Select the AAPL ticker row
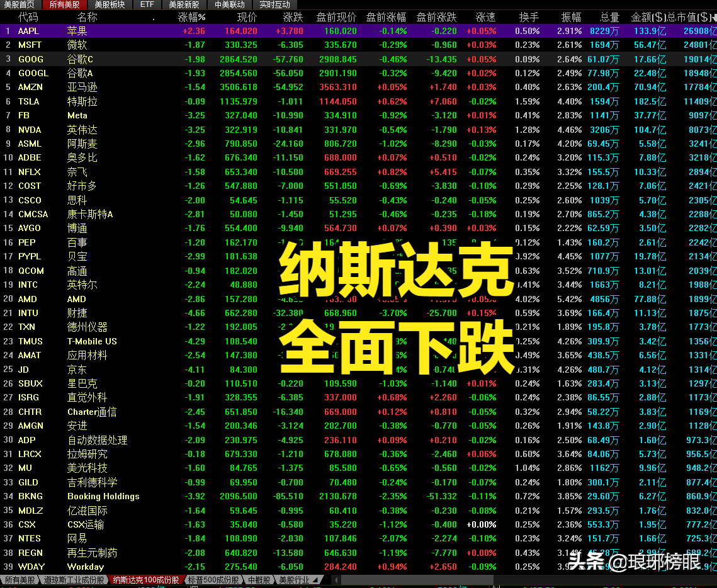Image resolution: width=717 pixels, height=588 pixels. 359,31
